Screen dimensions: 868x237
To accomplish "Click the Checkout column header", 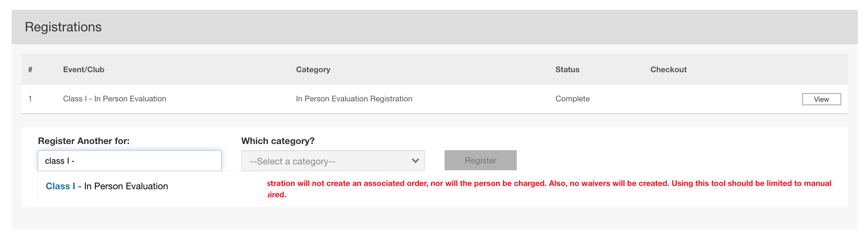I will 668,70.
